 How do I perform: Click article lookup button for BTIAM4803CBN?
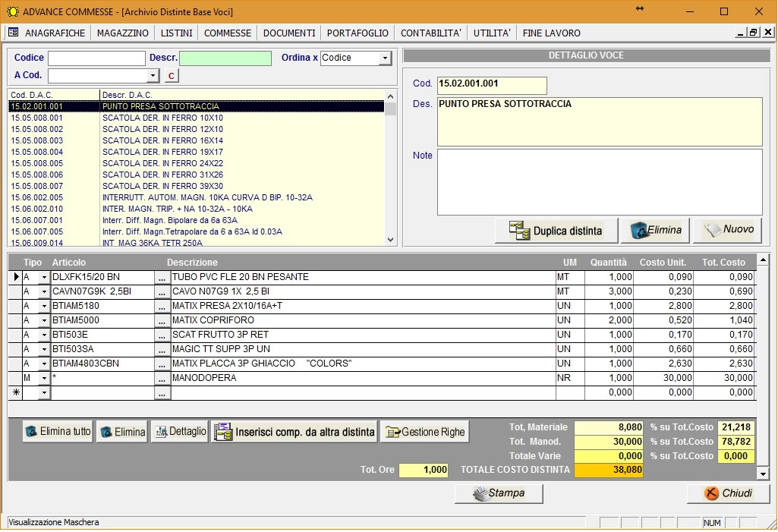click(x=162, y=364)
